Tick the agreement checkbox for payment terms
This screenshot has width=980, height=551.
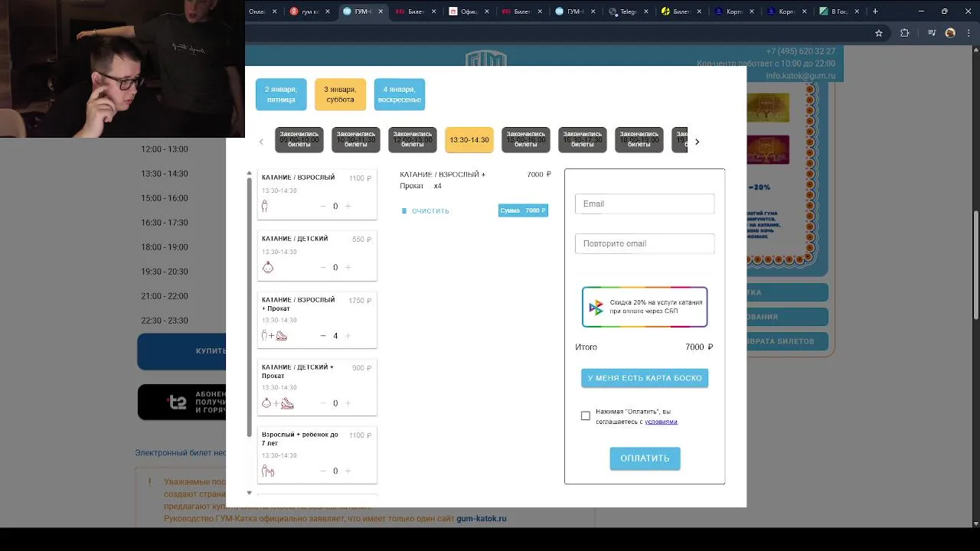pyautogui.click(x=586, y=416)
